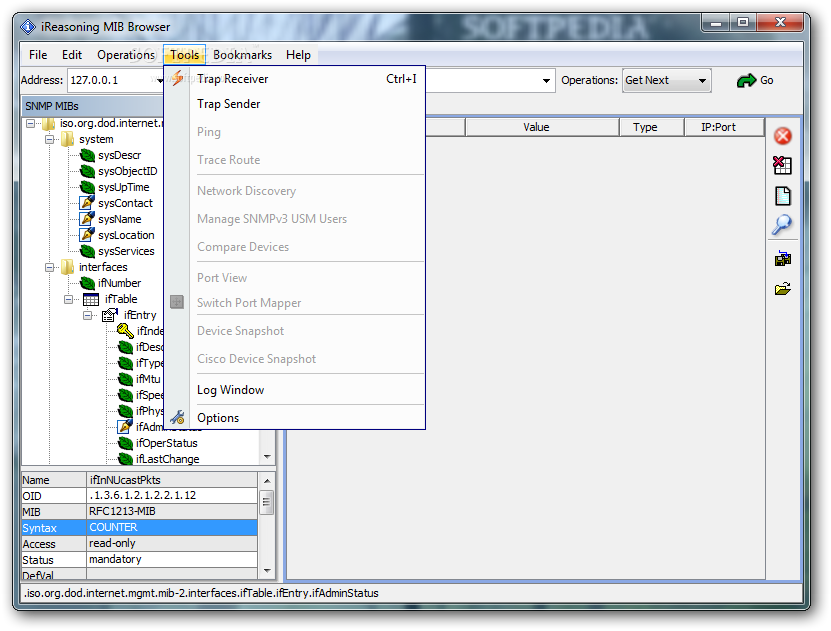Click the clear table icon

point(782,165)
